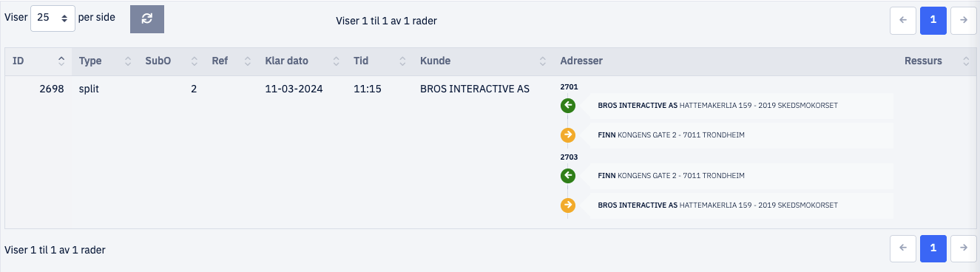The height and width of the screenshot is (272, 980).
Task: Select page 1 button at bottom
Action: coord(933,249)
